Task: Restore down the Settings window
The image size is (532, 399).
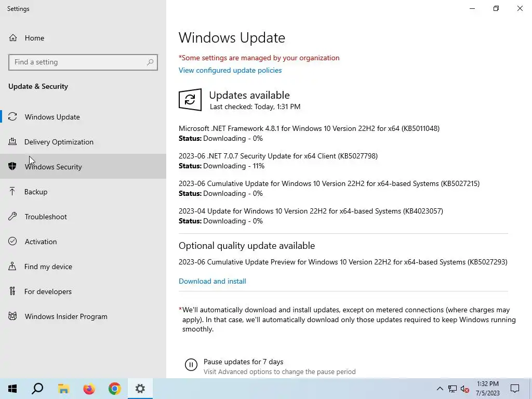Action: pos(496,8)
